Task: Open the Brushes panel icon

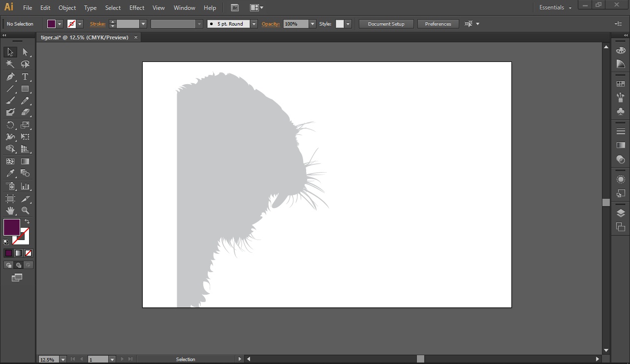Action: point(621,97)
